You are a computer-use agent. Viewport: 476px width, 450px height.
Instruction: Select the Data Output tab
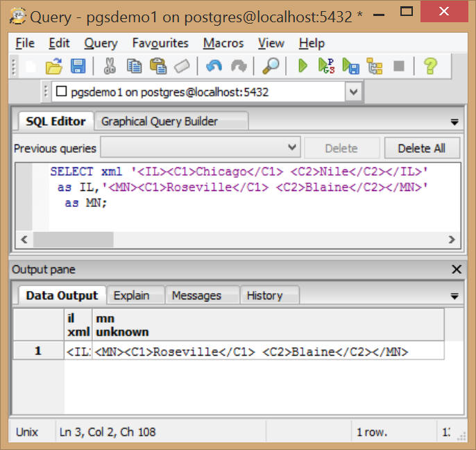(x=62, y=295)
